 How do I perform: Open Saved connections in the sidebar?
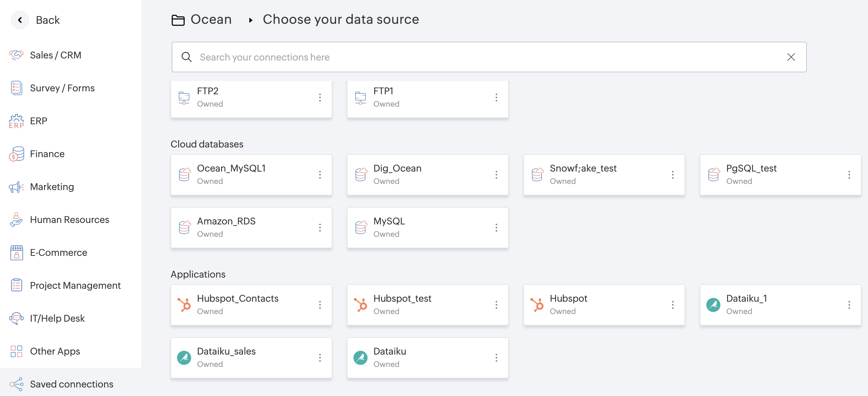point(71,384)
